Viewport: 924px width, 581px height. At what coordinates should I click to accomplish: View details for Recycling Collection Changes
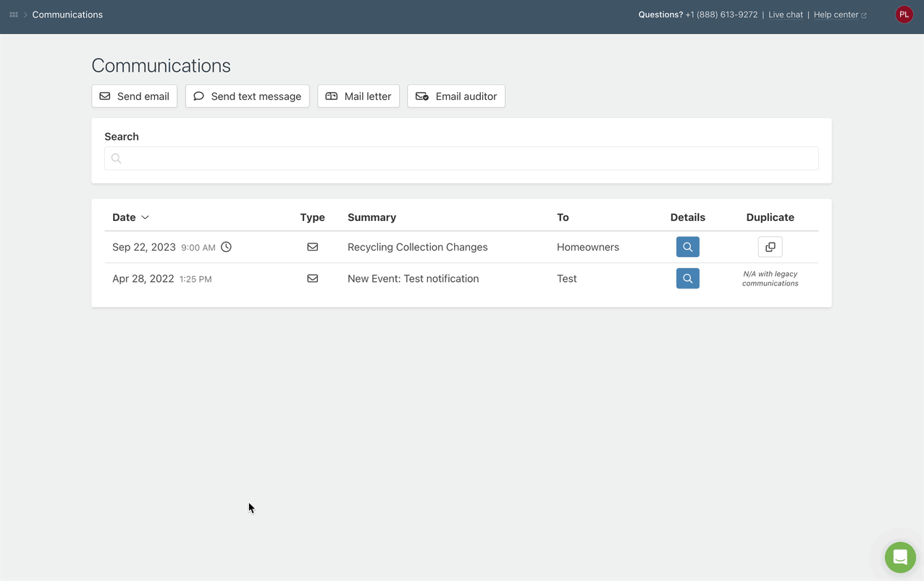(x=687, y=247)
